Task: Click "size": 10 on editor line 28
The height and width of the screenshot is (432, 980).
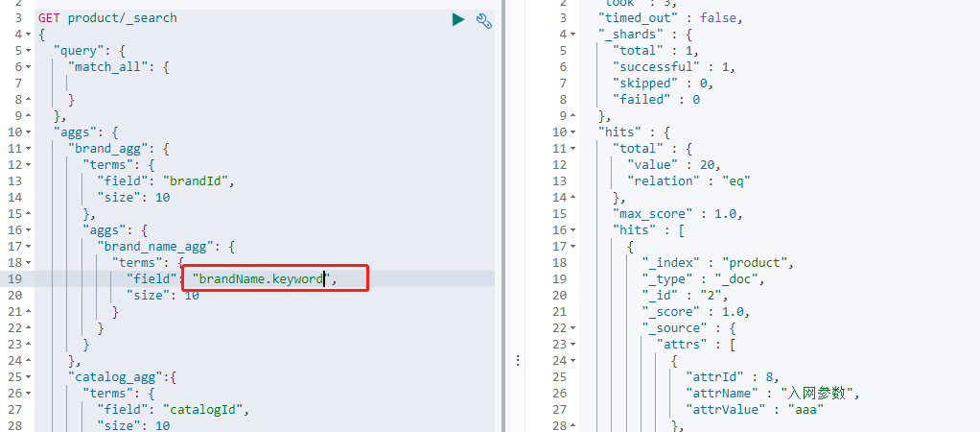Action: click(x=133, y=425)
